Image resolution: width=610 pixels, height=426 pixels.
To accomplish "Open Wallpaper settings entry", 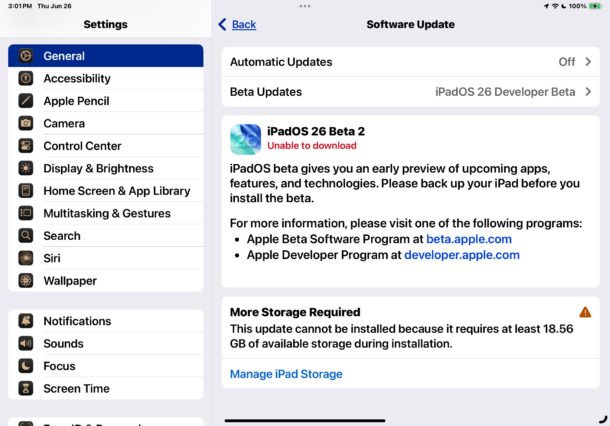I will tap(105, 281).
